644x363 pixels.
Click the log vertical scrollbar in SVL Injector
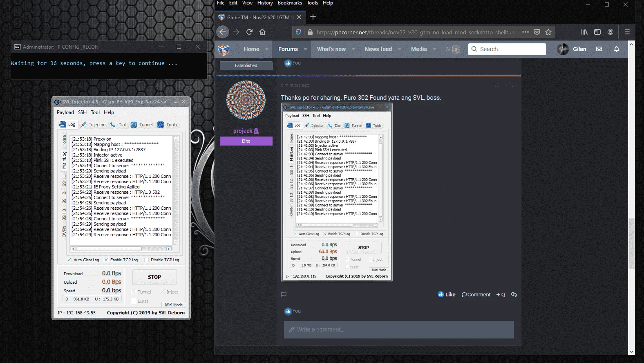coord(176,190)
